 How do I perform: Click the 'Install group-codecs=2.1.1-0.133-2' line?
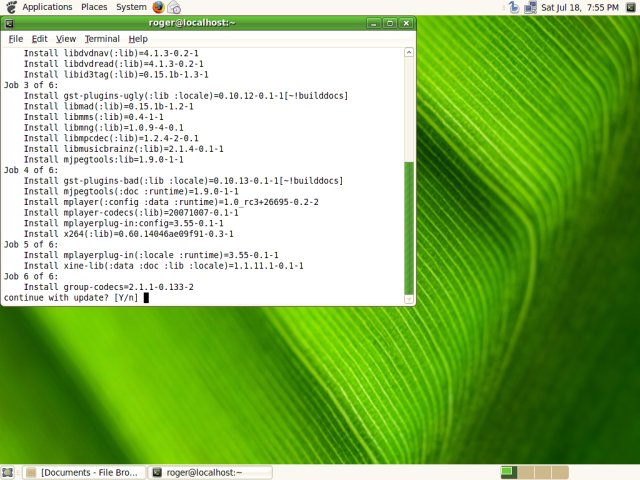pos(109,287)
